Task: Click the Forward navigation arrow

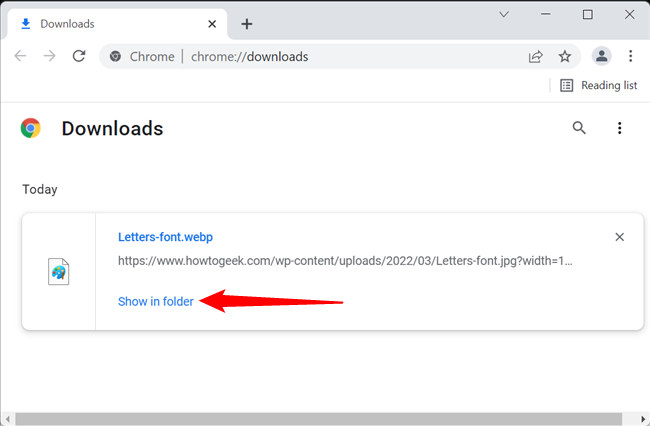Action: 49,56
